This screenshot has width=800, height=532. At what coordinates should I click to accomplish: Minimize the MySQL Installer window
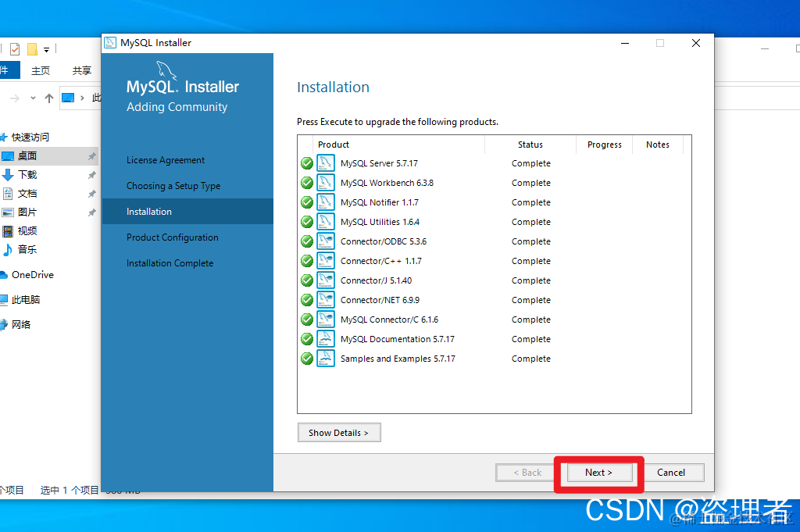[624, 43]
